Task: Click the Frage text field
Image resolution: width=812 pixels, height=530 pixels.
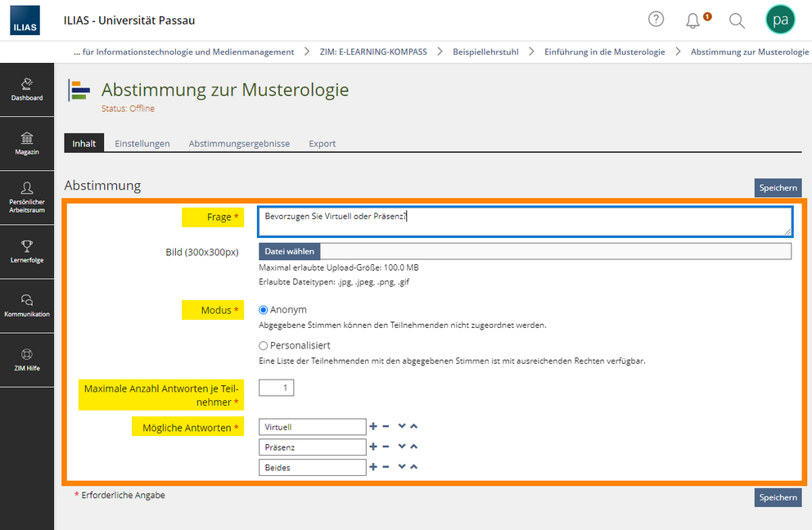Action: 524,221
